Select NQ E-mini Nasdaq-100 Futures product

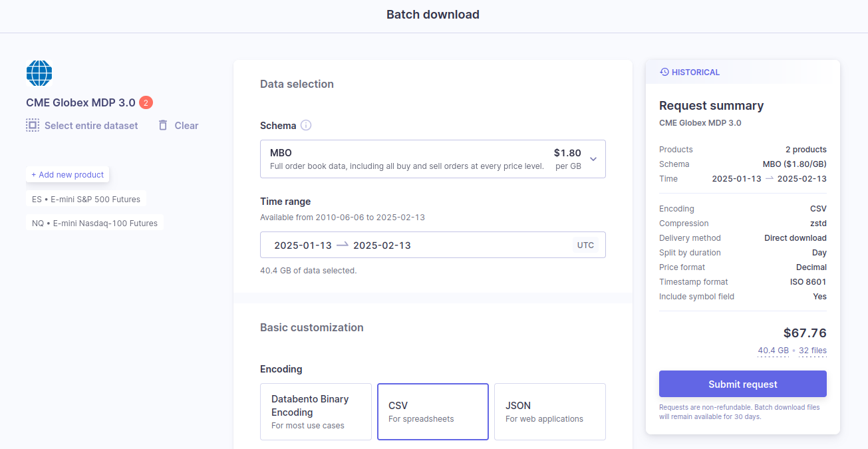click(x=95, y=223)
